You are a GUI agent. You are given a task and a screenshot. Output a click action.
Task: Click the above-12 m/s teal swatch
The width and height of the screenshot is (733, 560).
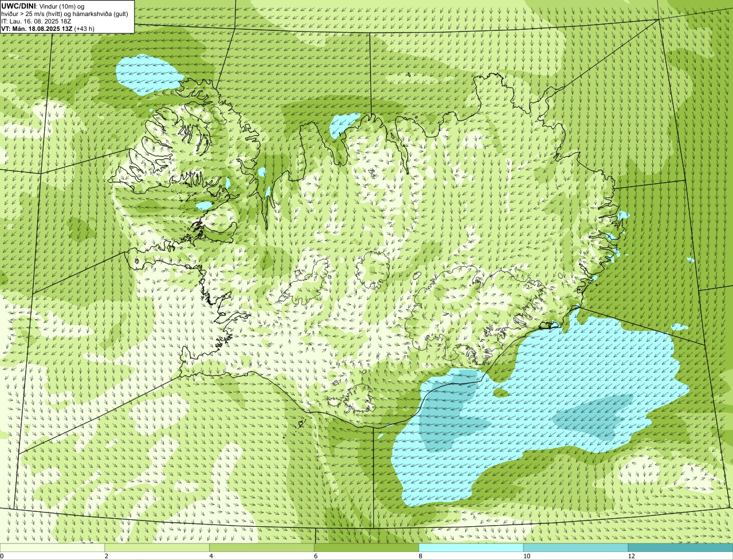[680, 547]
